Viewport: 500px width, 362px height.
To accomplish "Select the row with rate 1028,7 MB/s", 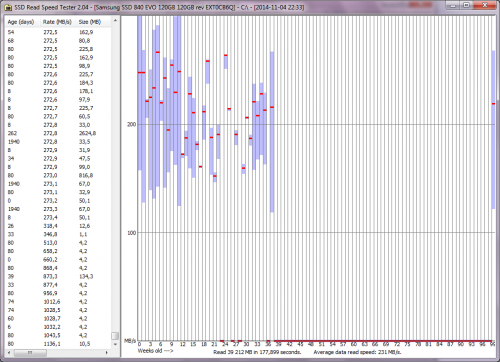I will [58, 319].
